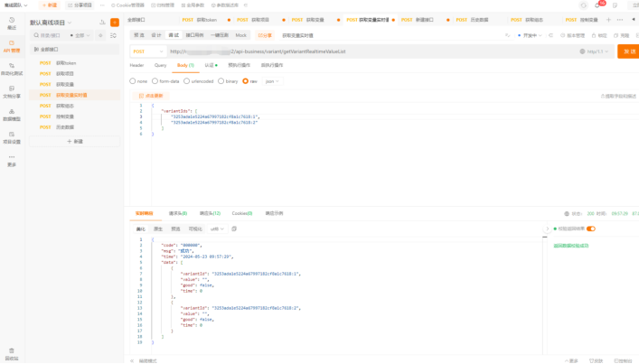This screenshot has height=364, width=639.
Task: Switch to the Header tab
Action: (x=136, y=65)
